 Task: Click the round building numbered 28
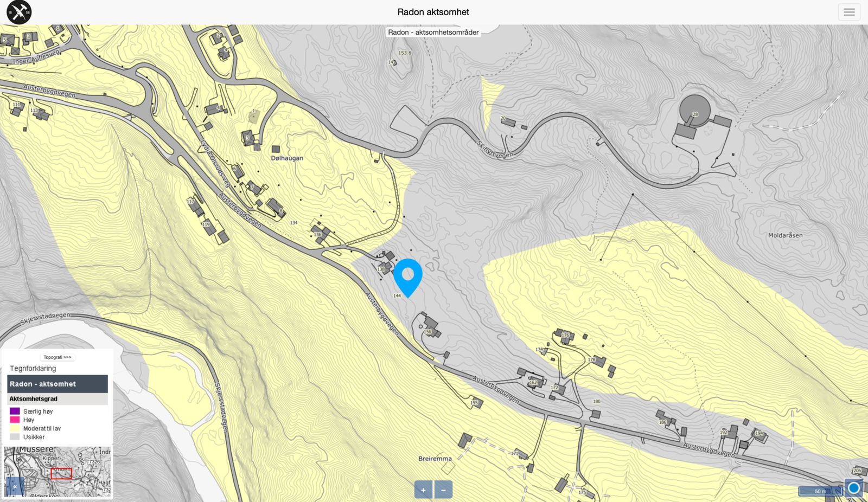695,110
